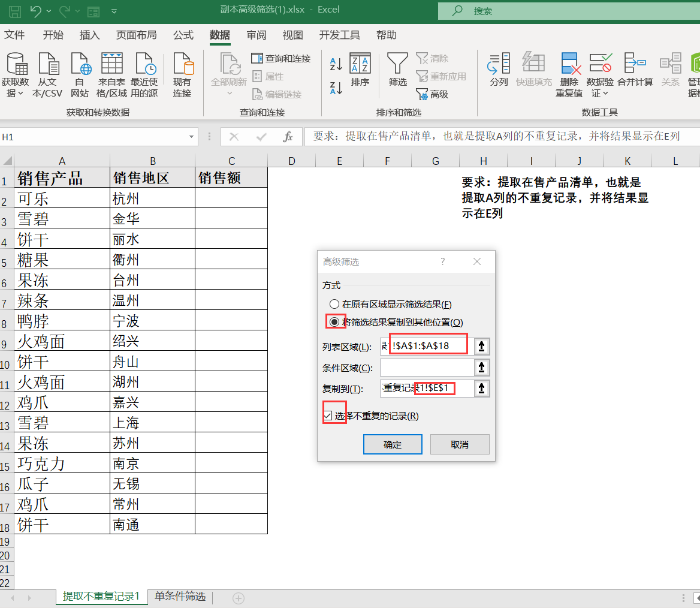This screenshot has width=700, height=608.
Task: Import data 自网站
Action: coord(80,74)
